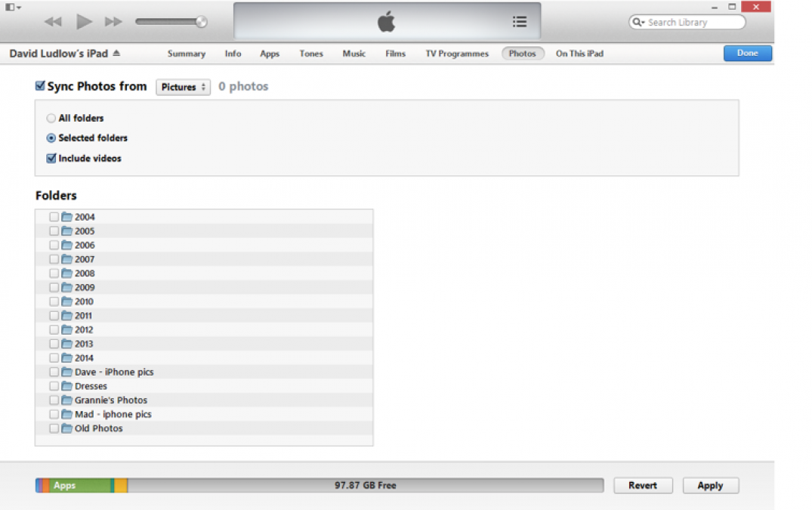Select the Photos tab

(x=523, y=54)
